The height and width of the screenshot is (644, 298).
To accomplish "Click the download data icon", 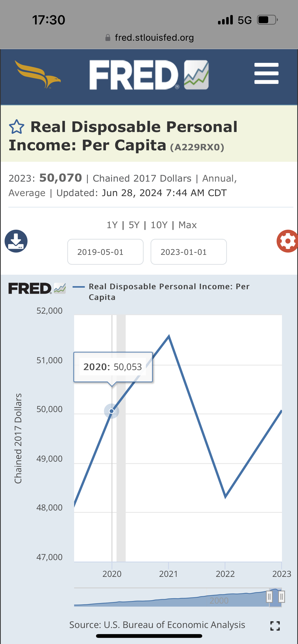I will (16, 241).
